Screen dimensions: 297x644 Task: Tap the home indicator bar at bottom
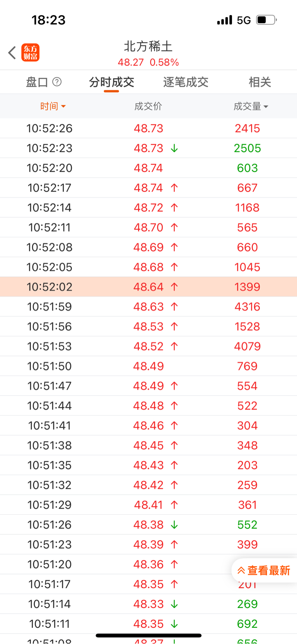[x=148, y=635]
